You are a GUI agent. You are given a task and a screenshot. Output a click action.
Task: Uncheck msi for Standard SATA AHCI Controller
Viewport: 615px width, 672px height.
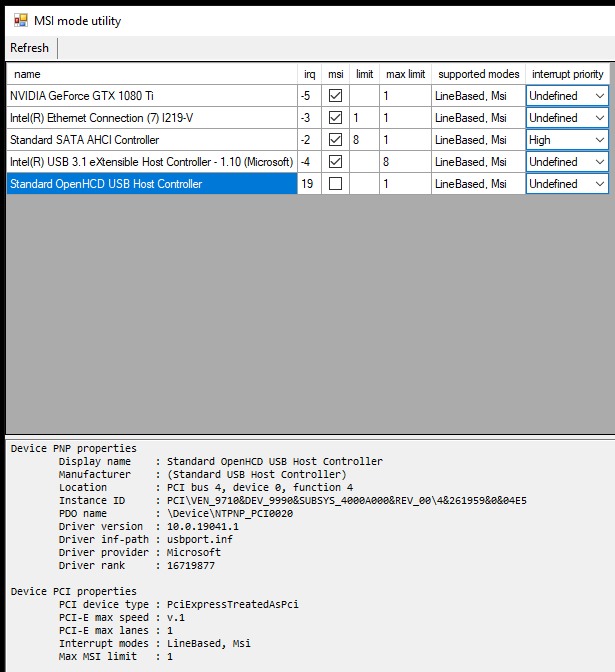tap(335, 140)
